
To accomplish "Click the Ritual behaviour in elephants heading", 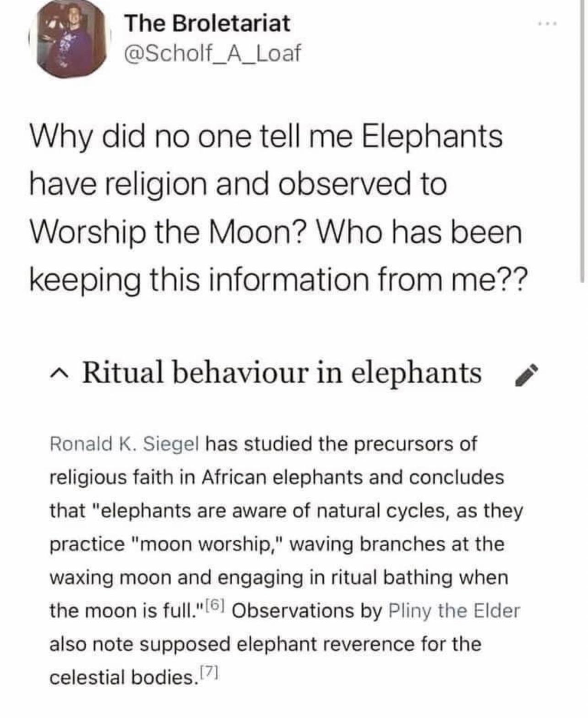I will point(282,372).
